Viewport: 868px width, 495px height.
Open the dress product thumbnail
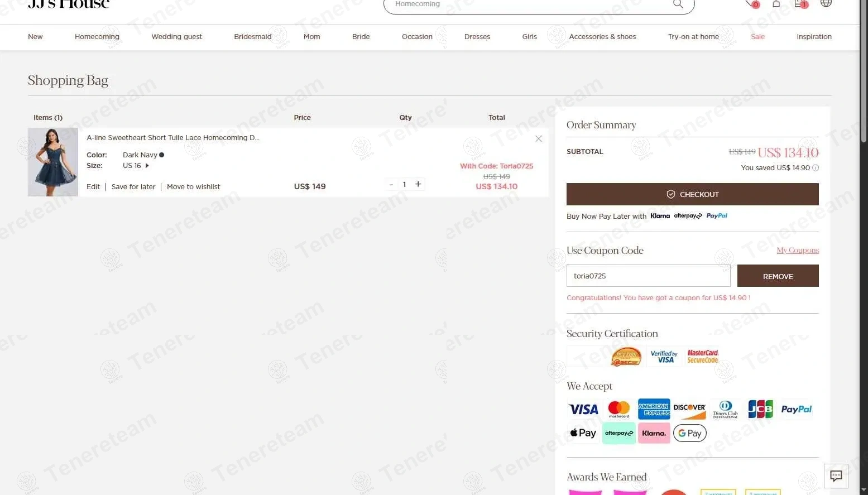[53, 162]
